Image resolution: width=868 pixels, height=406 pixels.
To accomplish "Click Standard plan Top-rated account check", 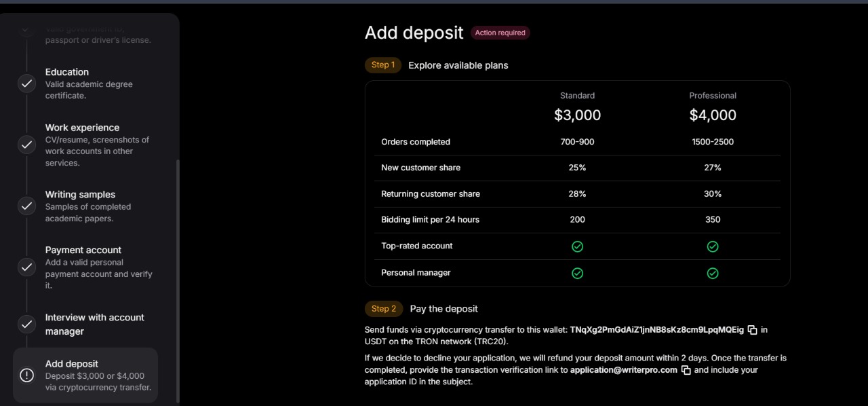I will [577, 246].
